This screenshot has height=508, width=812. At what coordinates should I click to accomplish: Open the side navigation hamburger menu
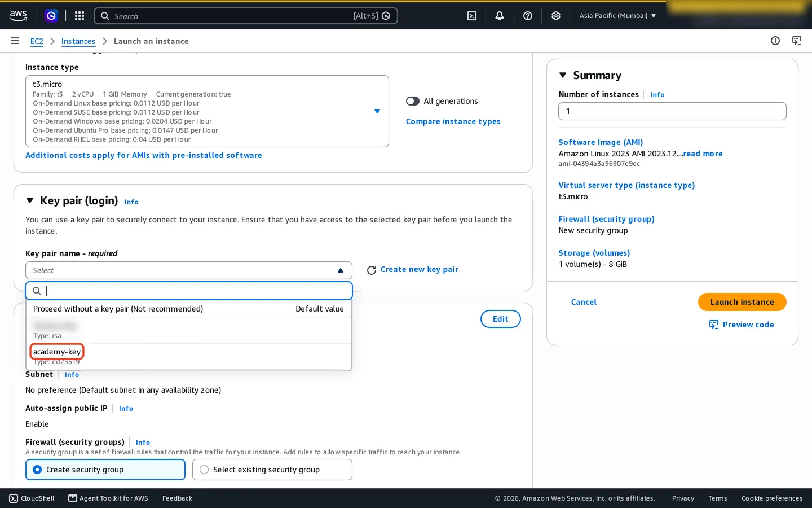coord(15,41)
